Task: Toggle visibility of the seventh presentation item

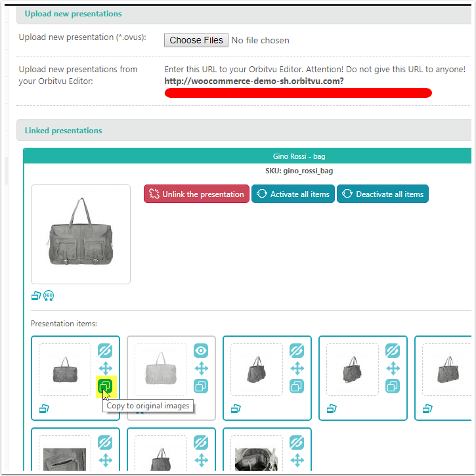Action: point(201,443)
